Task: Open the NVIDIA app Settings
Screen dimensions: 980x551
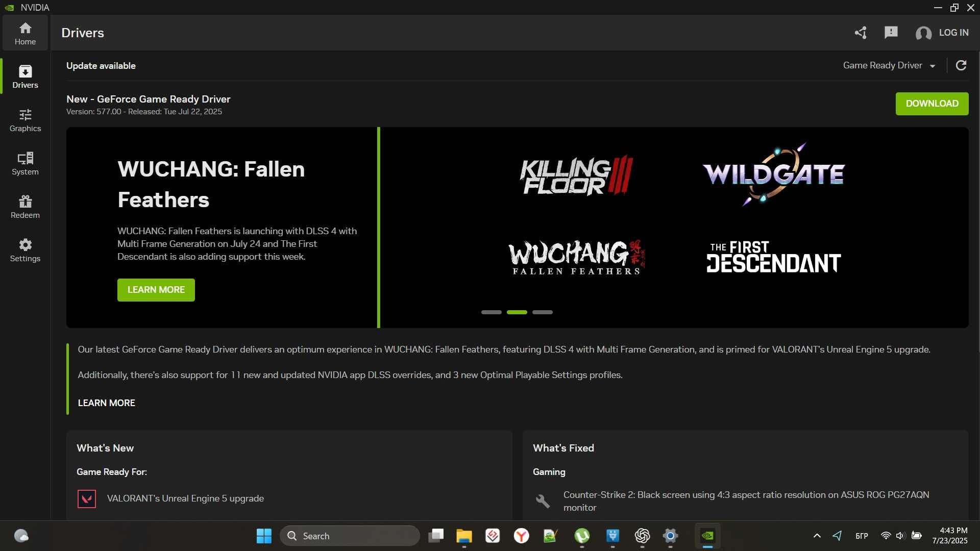Action: [x=25, y=250]
